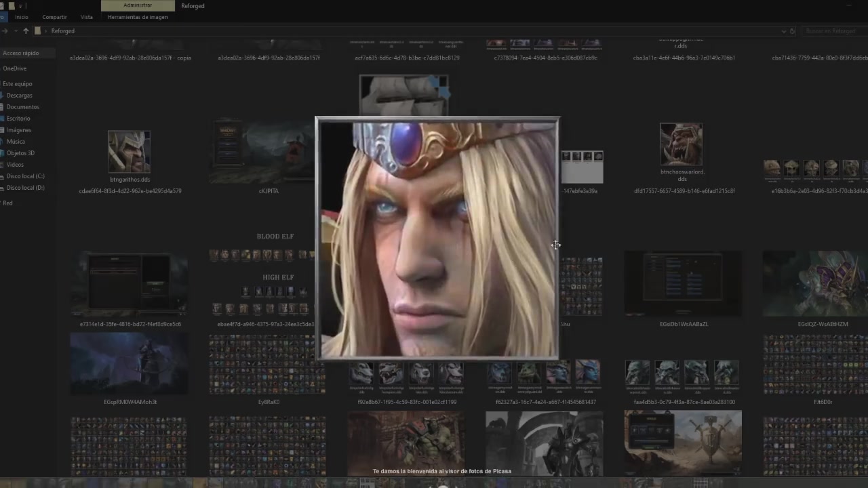
Task: Select the f92e8b67-1f95 folder thumbnail
Action: point(406,378)
